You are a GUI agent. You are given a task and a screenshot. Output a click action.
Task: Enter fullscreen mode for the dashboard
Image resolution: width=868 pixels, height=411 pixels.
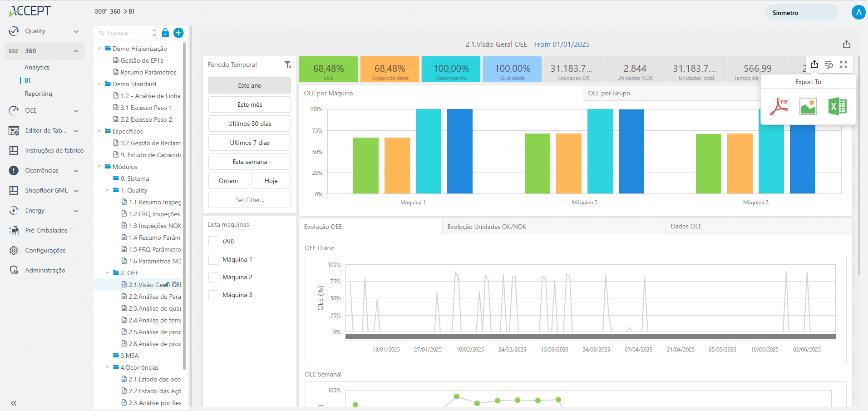point(844,64)
